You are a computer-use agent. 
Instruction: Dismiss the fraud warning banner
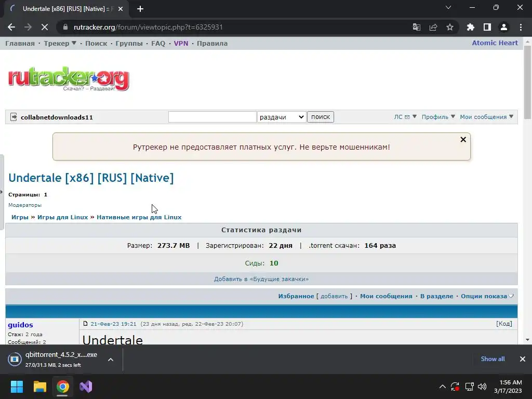point(463,139)
